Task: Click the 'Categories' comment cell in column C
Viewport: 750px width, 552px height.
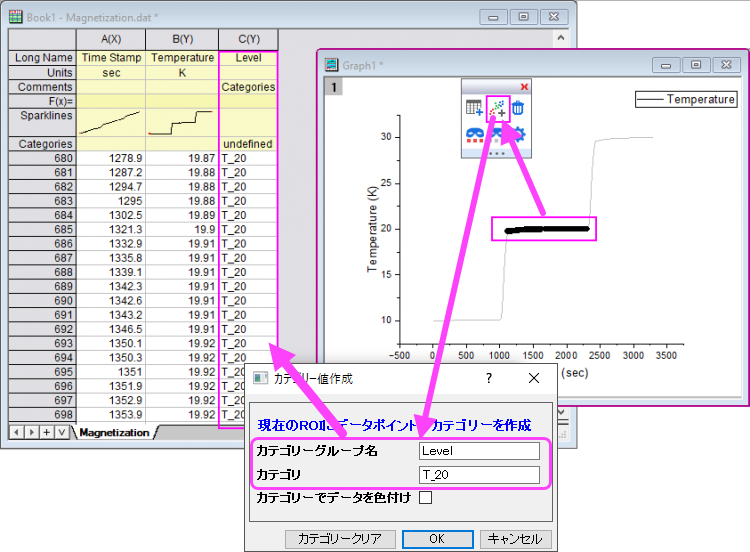Action: click(x=248, y=87)
